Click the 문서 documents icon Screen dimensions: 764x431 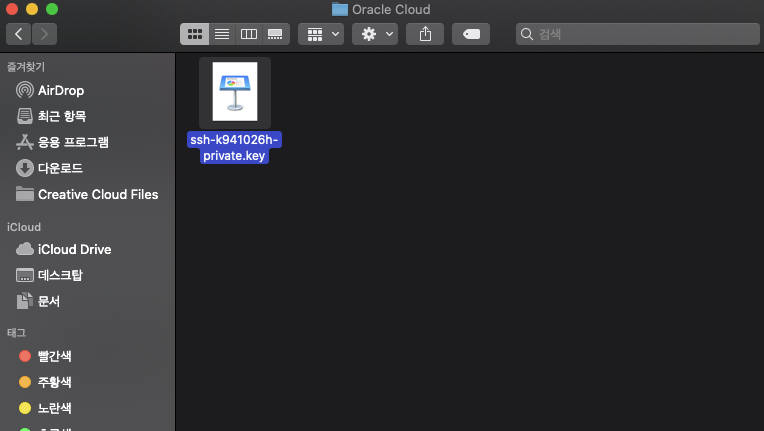25,301
